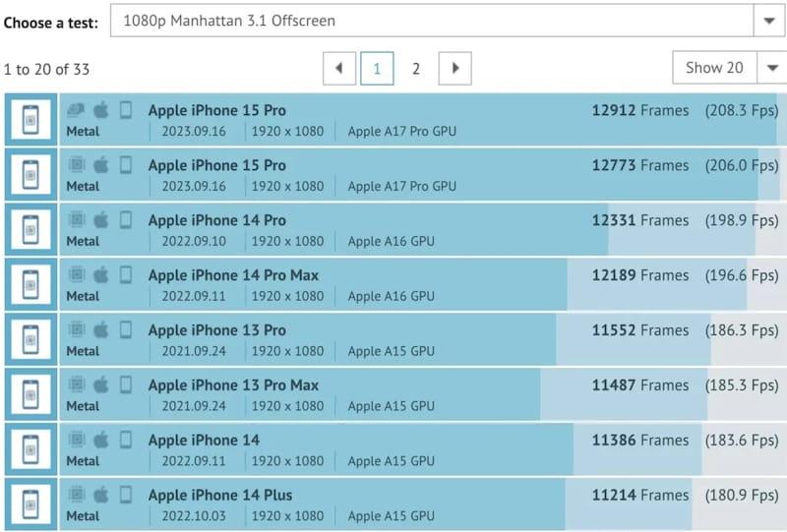Image resolution: width=787 pixels, height=532 pixels.
Task: Click the chip icon in 12773 Frames row
Action: click(77, 164)
